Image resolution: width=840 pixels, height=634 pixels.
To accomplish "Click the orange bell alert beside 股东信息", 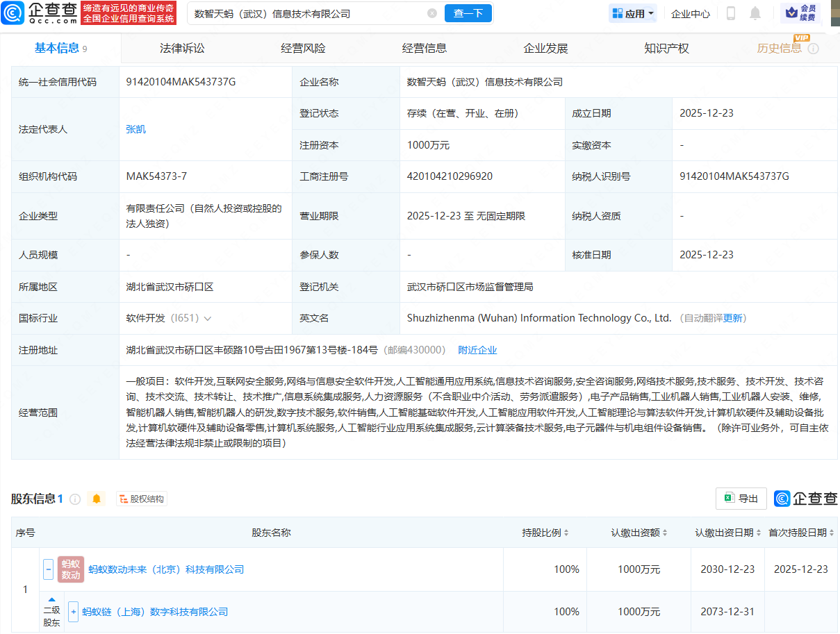I will point(97,499).
